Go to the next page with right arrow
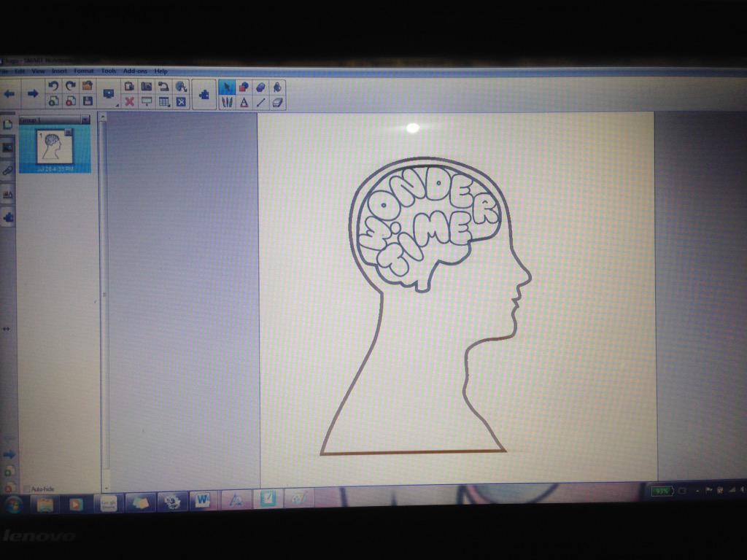The image size is (747, 560). [x=32, y=94]
